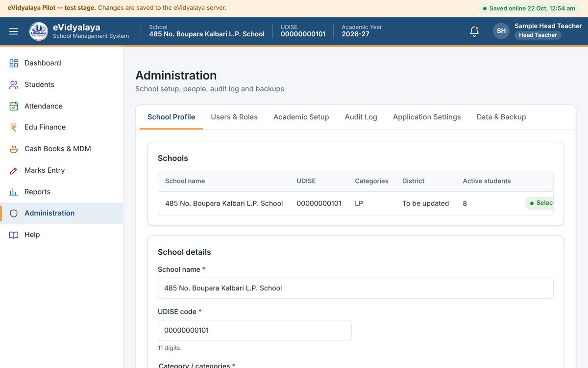588x368 pixels.
Task: Click school name cell '485 No. Boupara Kalbari L.P. School'
Action: pyautogui.click(x=224, y=204)
